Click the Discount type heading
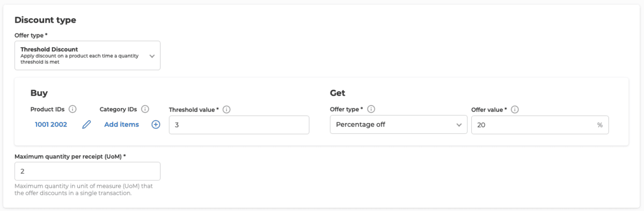Screen dimensions: 644x211 pos(45,20)
